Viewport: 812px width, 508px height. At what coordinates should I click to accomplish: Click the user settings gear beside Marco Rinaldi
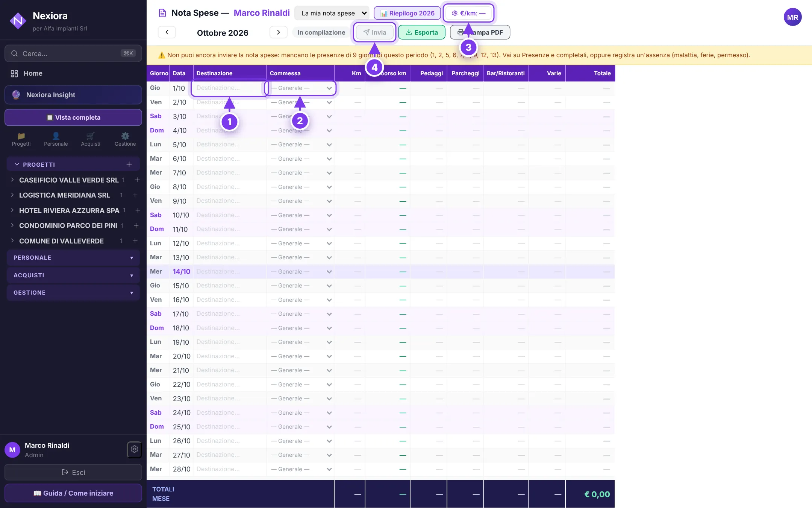point(134,449)
